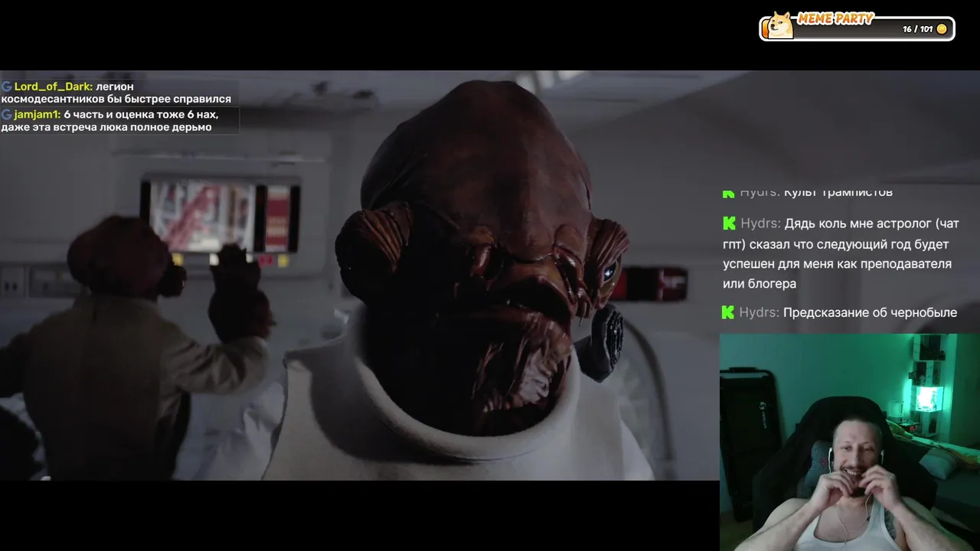
Task: Click Kick icon beside 'Дядь коль' message
Action: coord(729,223)
